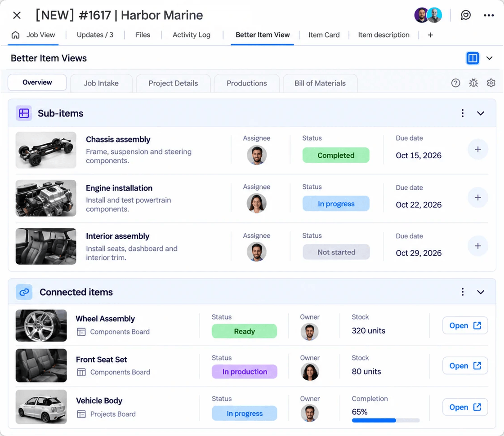Image resolution: width=504 pixels, height=436 pixels.
Task: Click the Sub-items section icon
Action: [24, 113]
